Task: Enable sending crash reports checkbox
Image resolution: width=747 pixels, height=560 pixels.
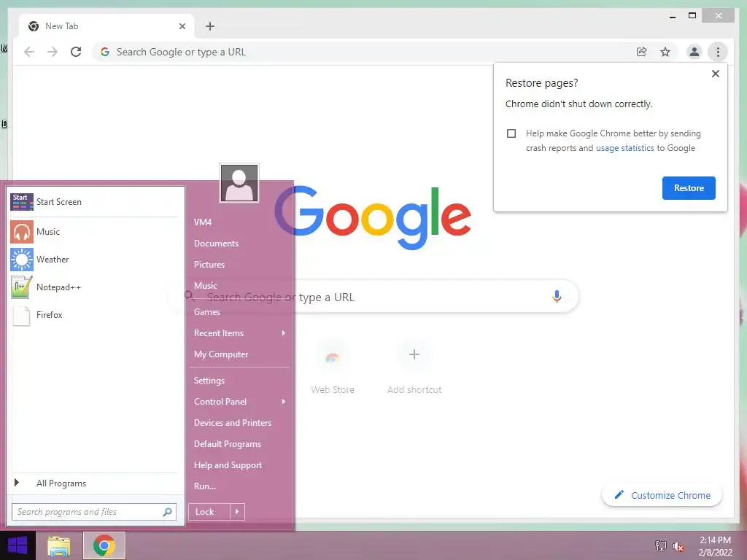Action: [x=511, y=133]
